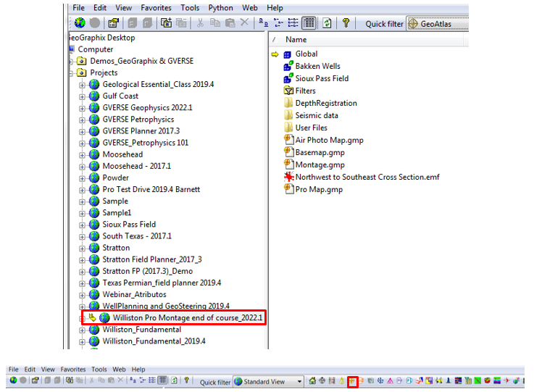Image resolution: width=534 pixels, height=392 pixels.
Task: Open the User Files folder
Action: [312, 128]
